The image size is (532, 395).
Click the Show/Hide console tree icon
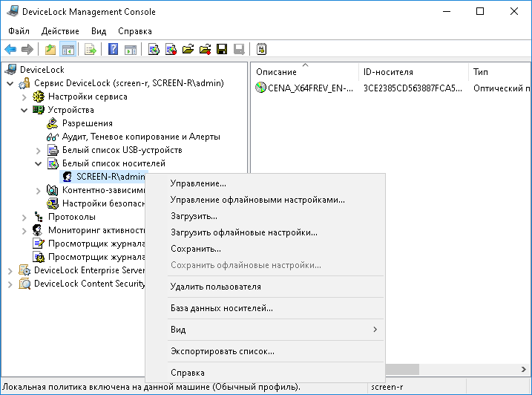point(68,50)
